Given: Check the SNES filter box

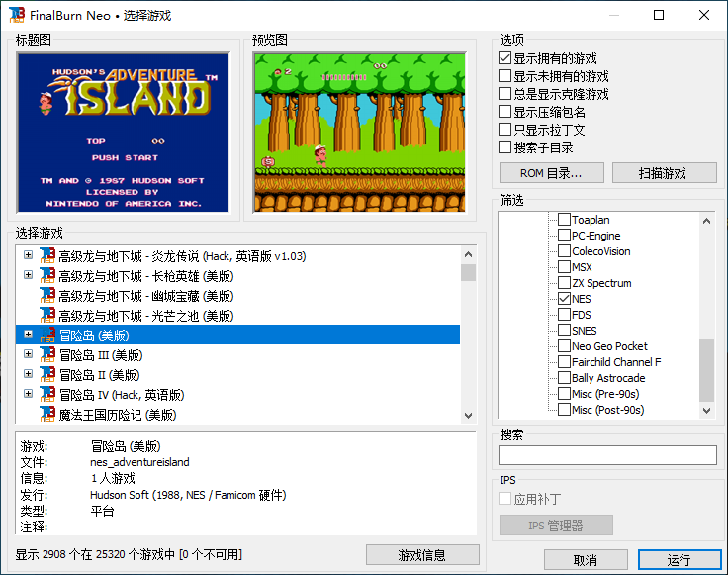Looking at the screenshot, I should coord(564,330).
